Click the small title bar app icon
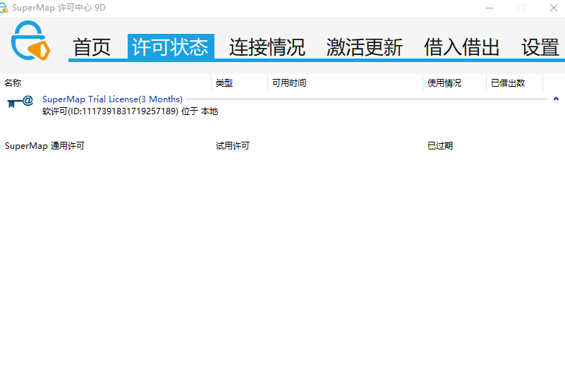565x392 pixels. click(x=4, y=8)
